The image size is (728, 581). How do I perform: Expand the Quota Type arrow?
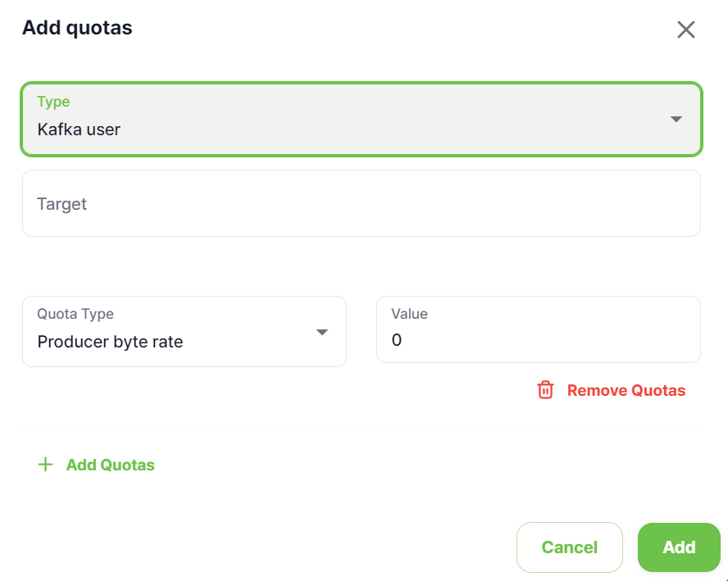pyautogui.click(x=322, y=332)
